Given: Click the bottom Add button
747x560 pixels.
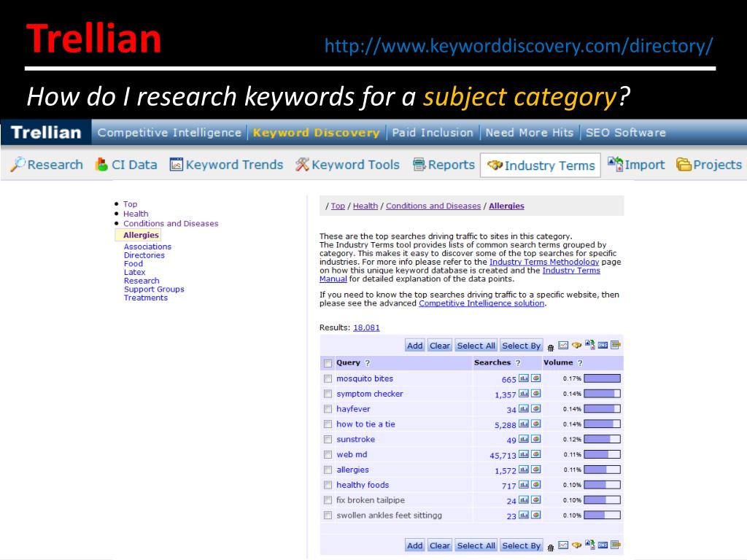Looking at the screenshot, I should pyautogui.click(x=414, y=545).
